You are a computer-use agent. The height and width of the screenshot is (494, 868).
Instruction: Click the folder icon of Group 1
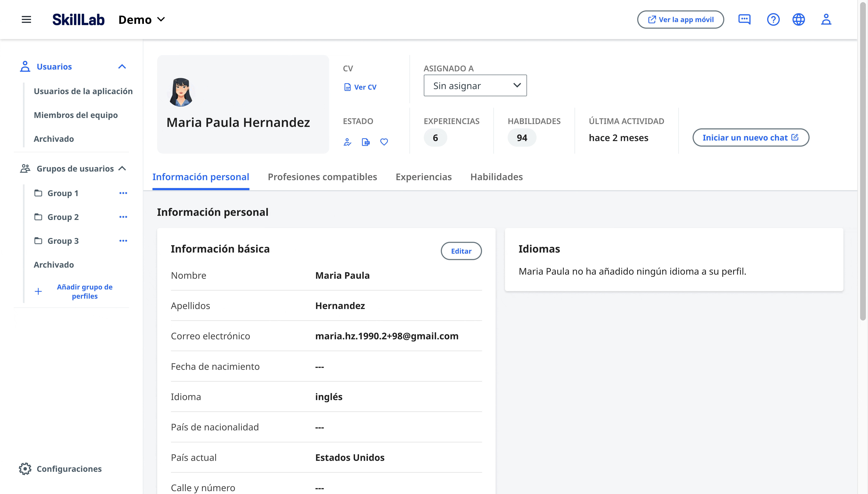point(38,193)
